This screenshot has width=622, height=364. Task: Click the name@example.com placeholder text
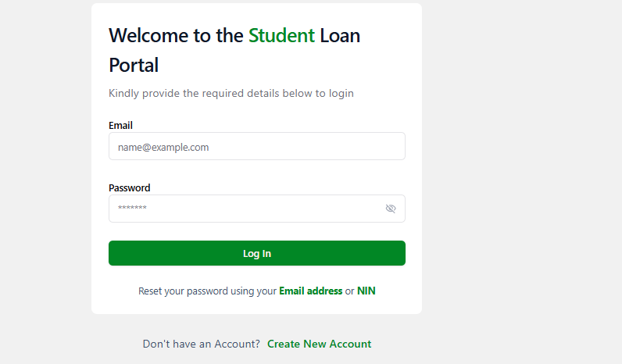163,147
